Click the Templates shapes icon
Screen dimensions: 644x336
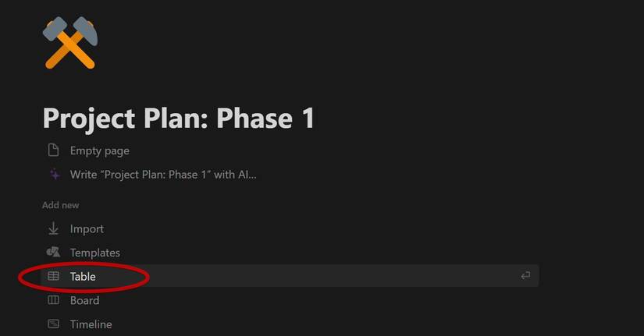click(x=53, y=253)
